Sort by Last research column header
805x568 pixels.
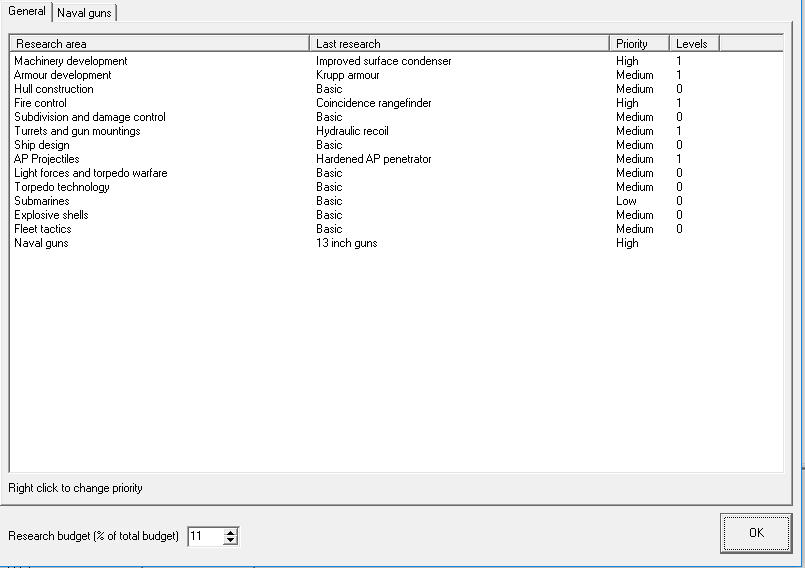(459, 44)
